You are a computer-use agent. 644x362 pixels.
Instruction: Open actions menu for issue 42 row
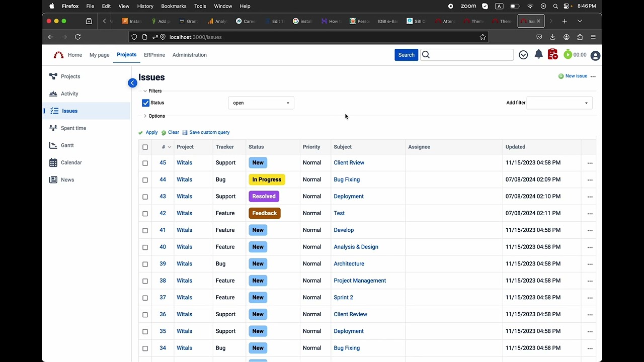[x=590, y=214]
